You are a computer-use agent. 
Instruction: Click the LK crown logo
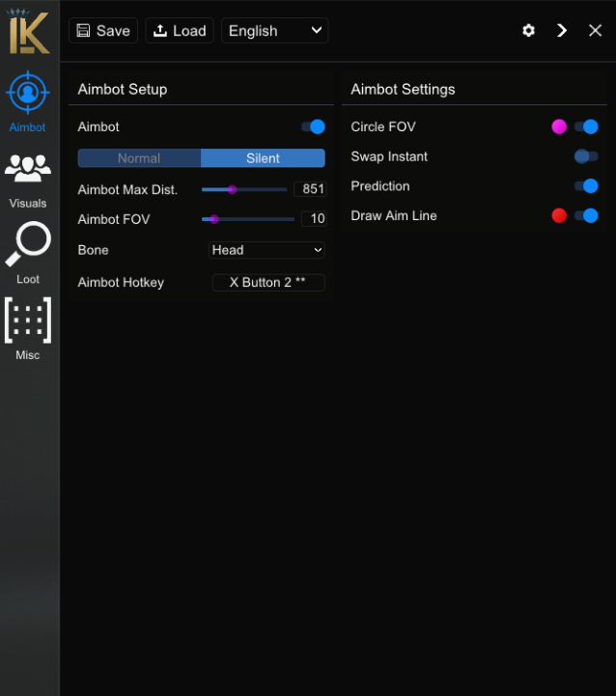click(x=29, y=31)
